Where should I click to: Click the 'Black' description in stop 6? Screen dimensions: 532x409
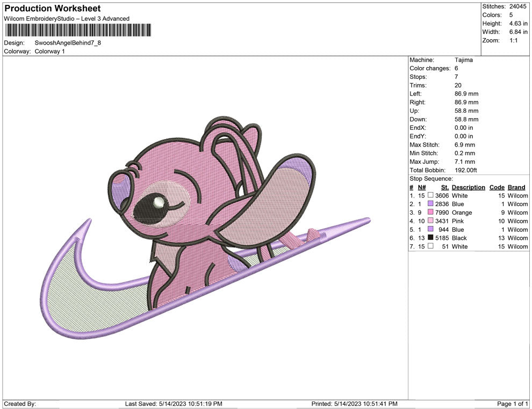(x=459, y=238)
